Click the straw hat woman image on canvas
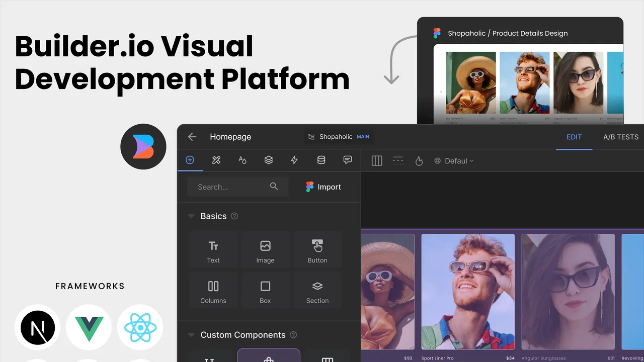The image size is (644, 362). [x=388, y=292]
